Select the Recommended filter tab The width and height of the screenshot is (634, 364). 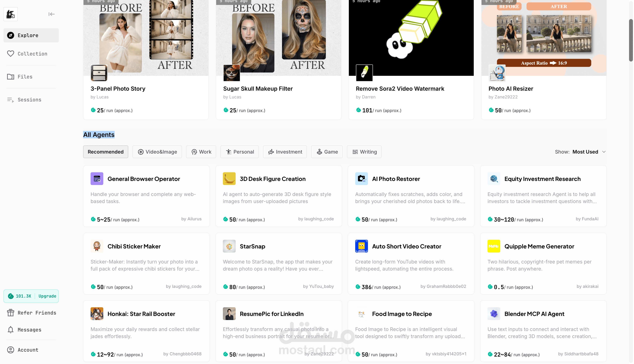(106, 152)
